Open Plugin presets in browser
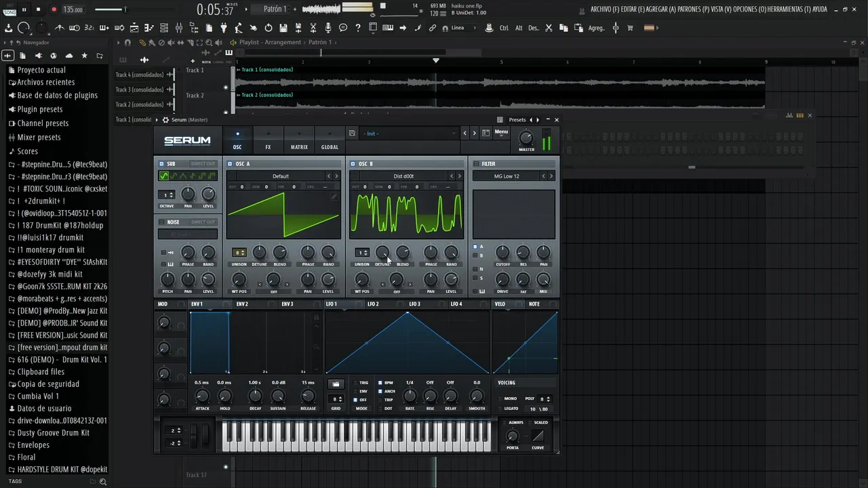 [x=40, y=109]
